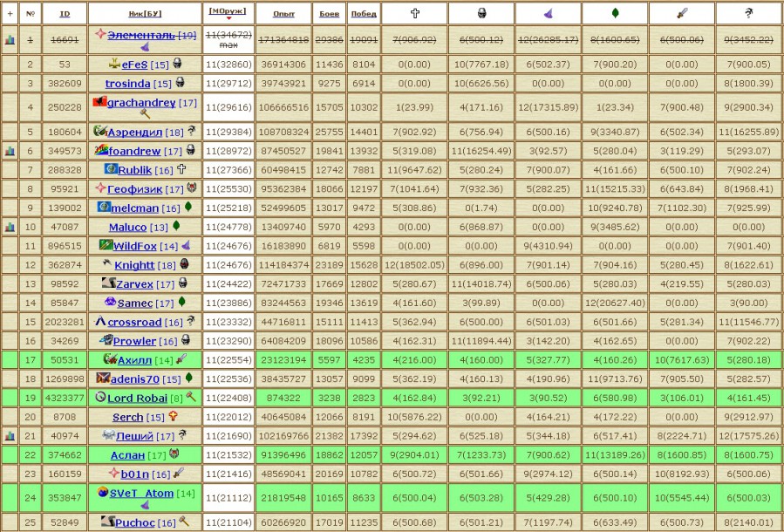Open player profile Аслан
The width and height of the screenshot is (784, 532).
coord(127,455)
